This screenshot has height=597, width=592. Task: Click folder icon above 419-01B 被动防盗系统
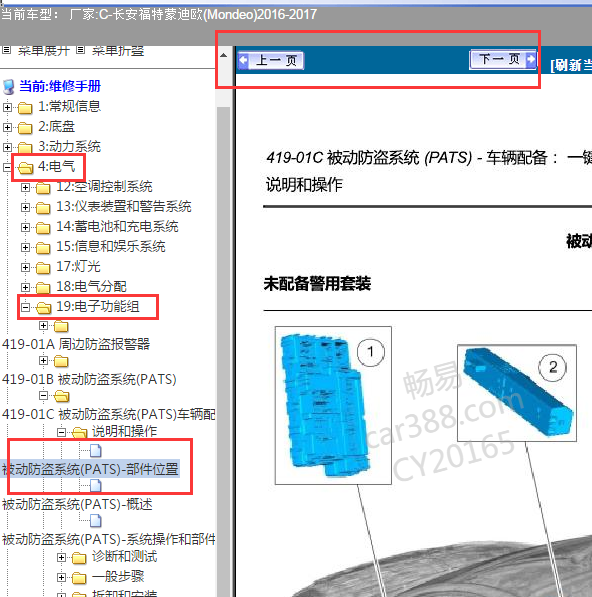pos(61,361)
